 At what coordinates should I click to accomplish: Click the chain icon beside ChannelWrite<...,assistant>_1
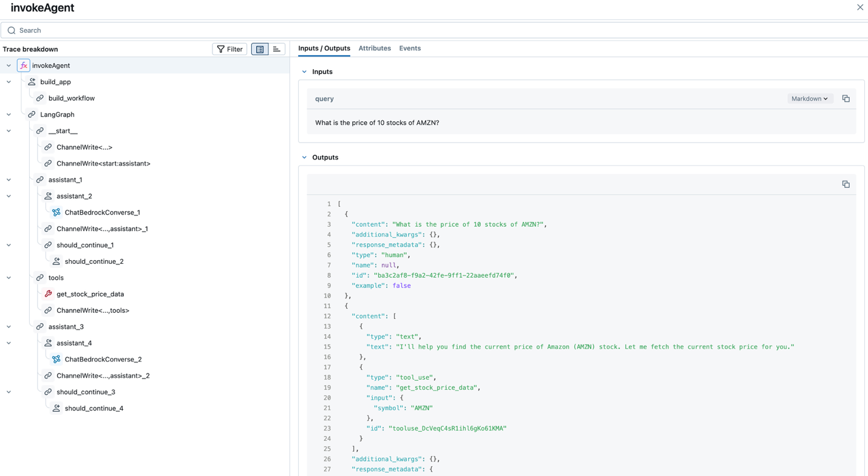[48, 229]
